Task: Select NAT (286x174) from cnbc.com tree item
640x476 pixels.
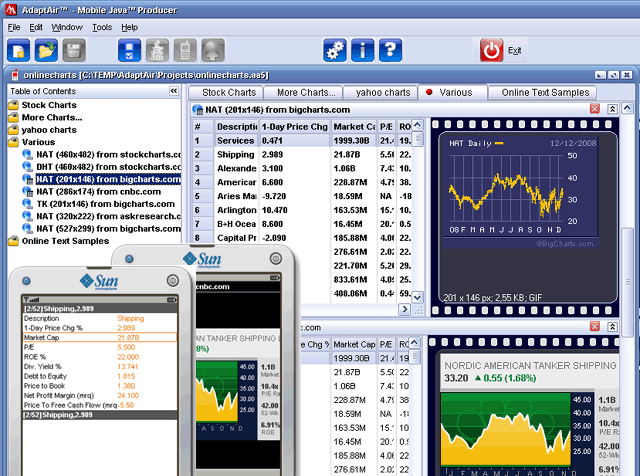Action: [x=92, y=191]
